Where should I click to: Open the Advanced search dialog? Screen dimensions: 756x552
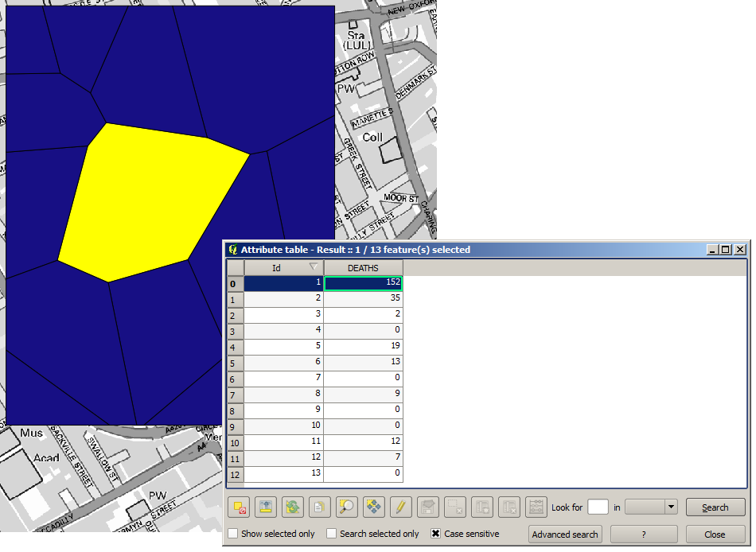click(565, 534)
